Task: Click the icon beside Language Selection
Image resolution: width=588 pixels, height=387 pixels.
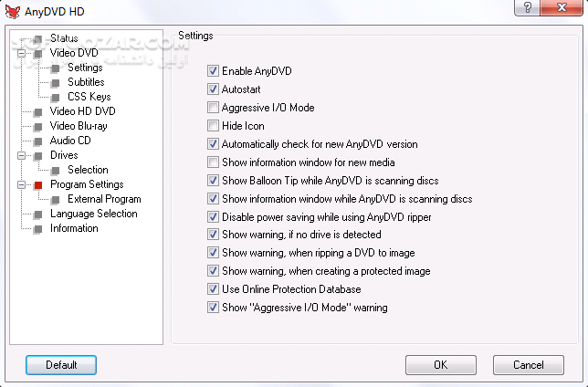Action: click(38, 214)
